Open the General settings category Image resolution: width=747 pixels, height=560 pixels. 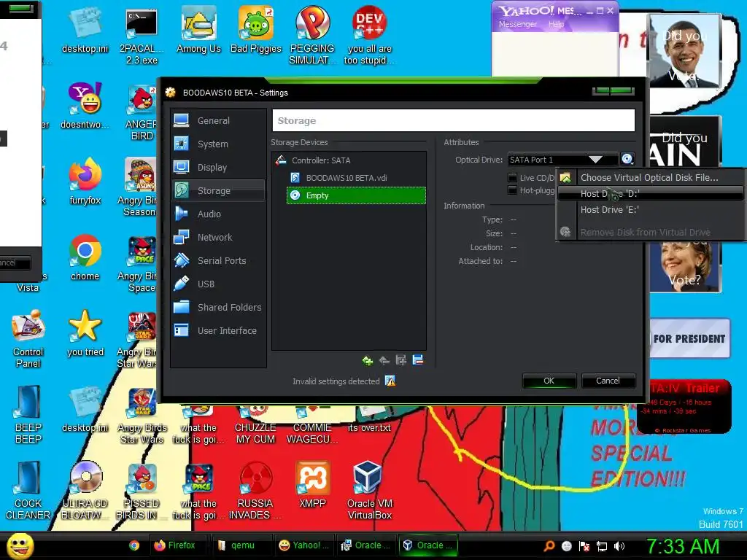(217, 120)
